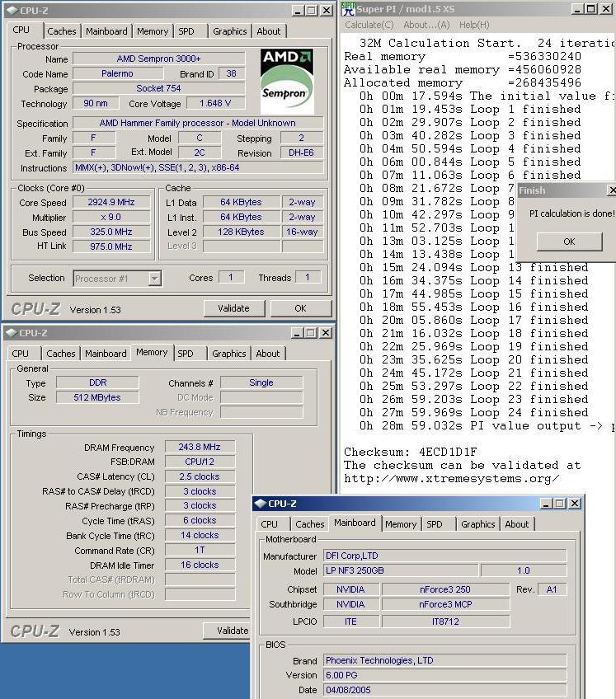Click the Multiplier value x 9.0
The width and height of the screenshot is (616, 699).
tap(111, 217)
